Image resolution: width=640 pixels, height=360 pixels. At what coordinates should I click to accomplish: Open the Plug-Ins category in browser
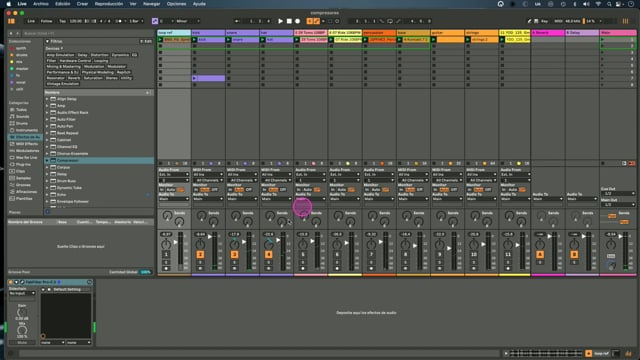[x=20, y=164]
